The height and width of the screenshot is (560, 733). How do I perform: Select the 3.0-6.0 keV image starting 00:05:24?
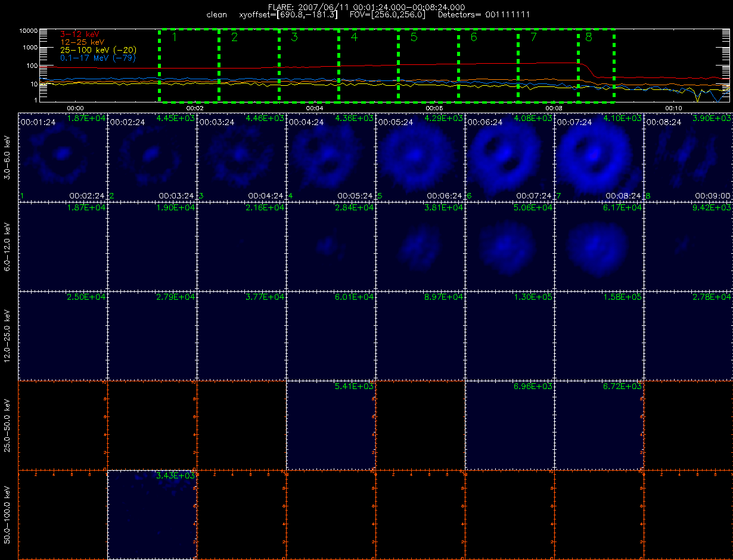(x=420, y=157)
